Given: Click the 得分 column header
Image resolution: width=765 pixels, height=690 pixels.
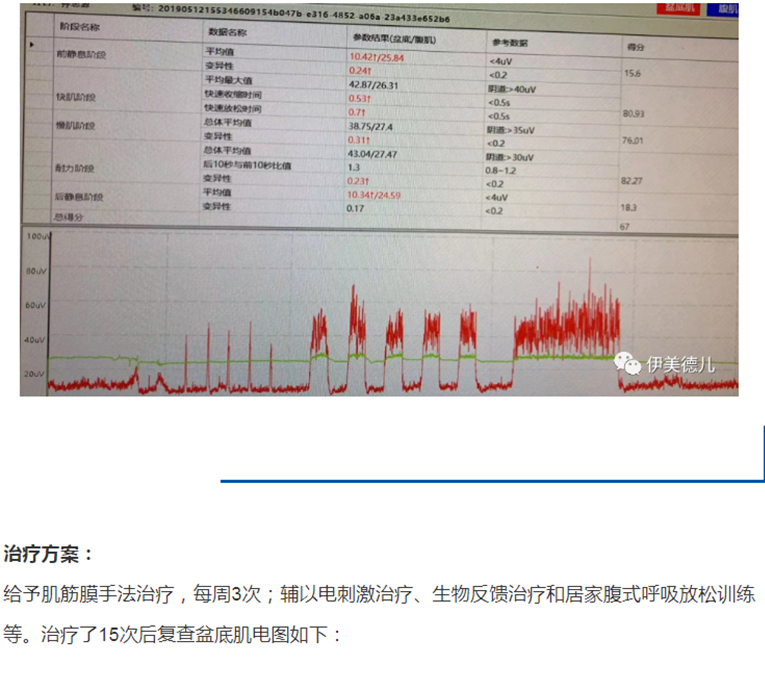Looking at the screenshot, I should tap(634, 47).
